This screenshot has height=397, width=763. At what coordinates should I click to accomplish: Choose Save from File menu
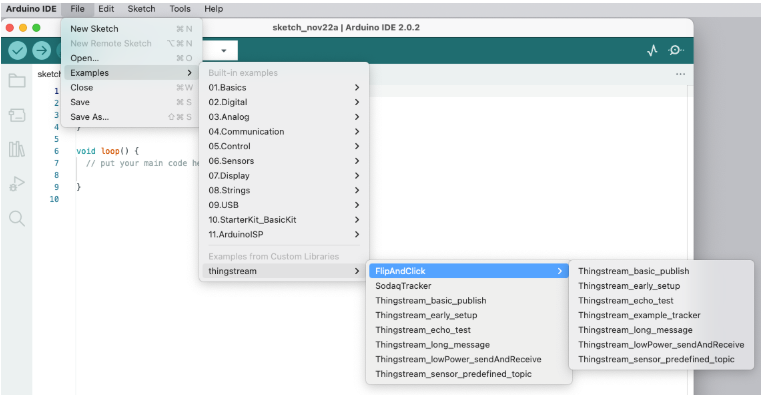[x=131, y=102]
